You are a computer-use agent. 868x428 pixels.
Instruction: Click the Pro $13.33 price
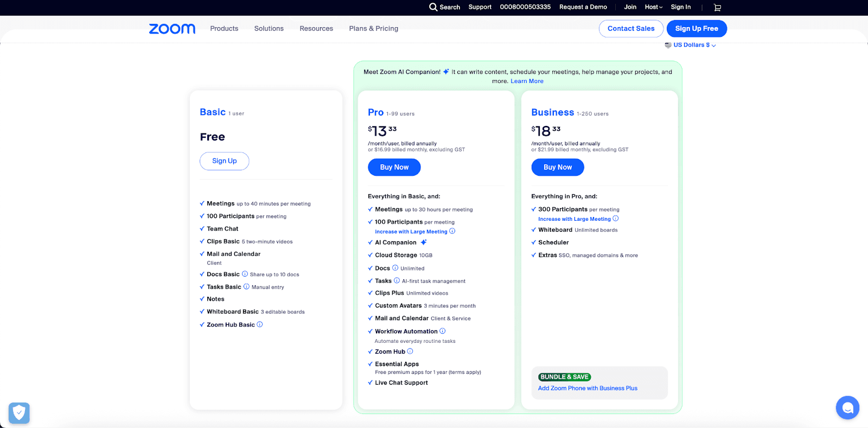(x=382, y=131)
